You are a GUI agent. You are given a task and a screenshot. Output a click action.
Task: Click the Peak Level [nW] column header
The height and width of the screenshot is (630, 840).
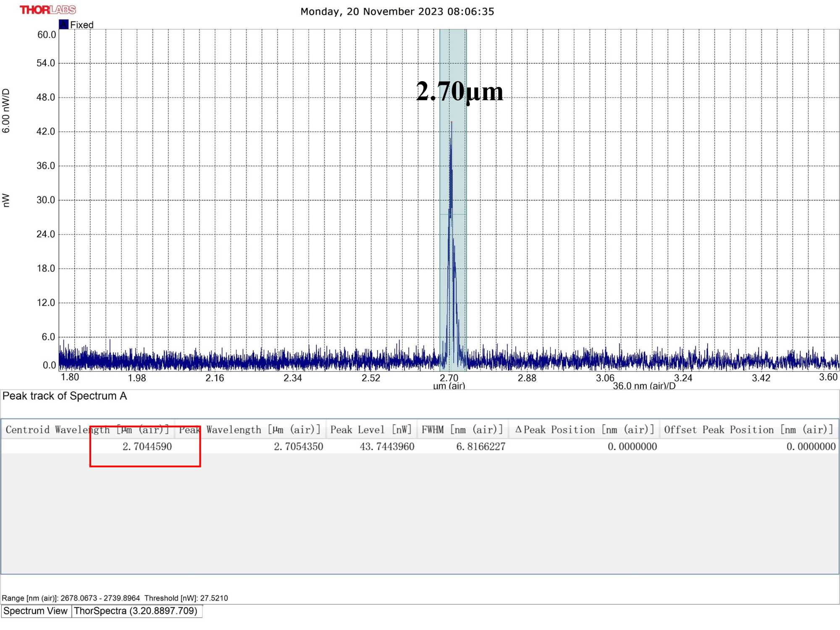(x=371, y=430)
